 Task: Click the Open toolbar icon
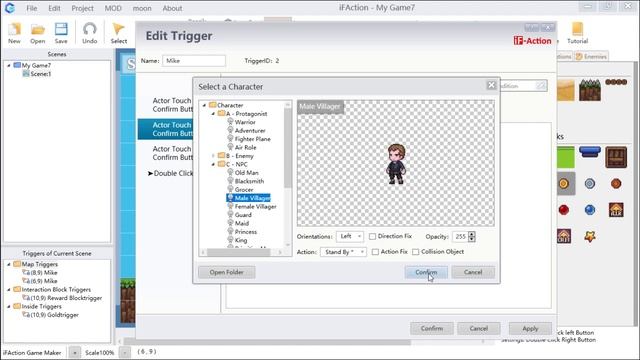coord(38,33)
